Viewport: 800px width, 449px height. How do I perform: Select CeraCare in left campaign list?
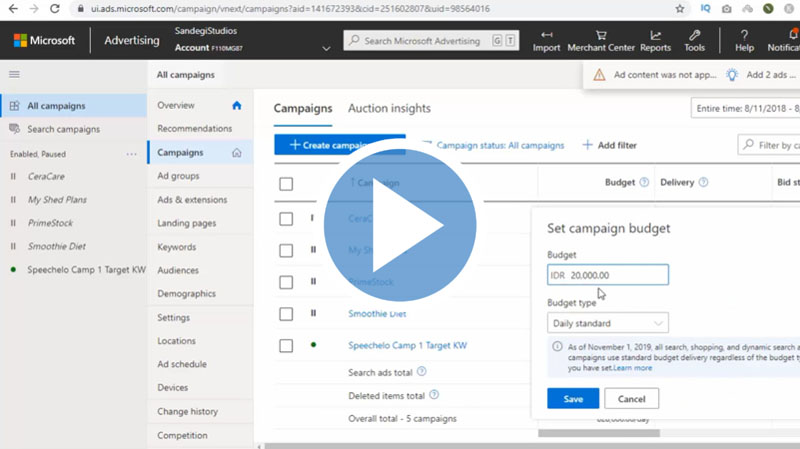click(x=46, y=177)
